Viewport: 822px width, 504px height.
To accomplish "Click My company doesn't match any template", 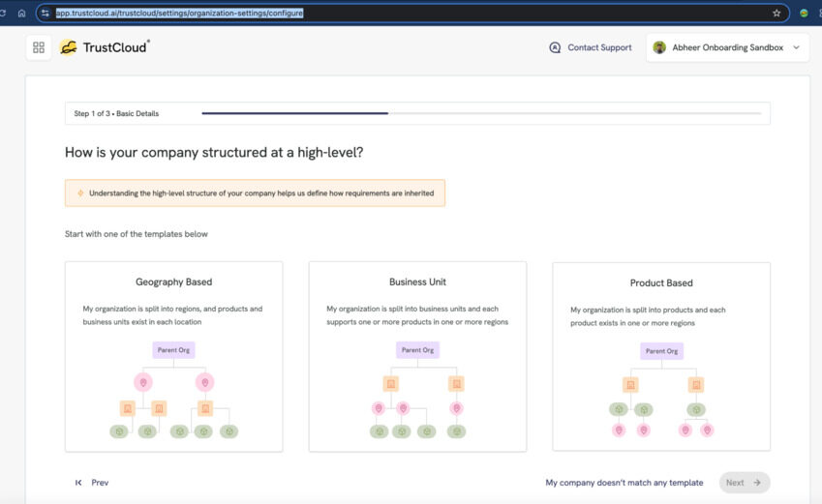I will (624, 483).
